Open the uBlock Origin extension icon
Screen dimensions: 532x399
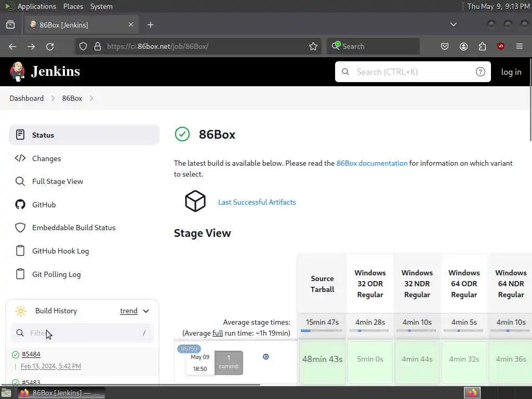500,46
